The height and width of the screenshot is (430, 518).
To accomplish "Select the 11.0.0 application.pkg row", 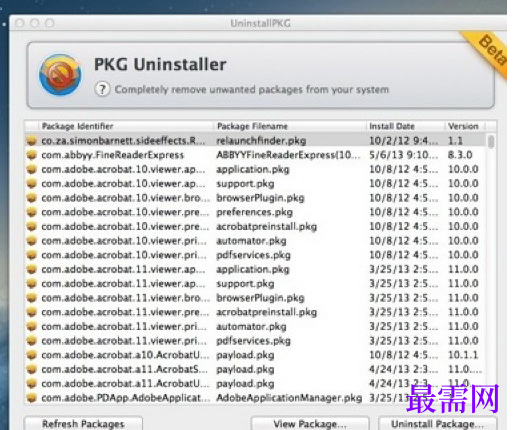I will point(255,269).
